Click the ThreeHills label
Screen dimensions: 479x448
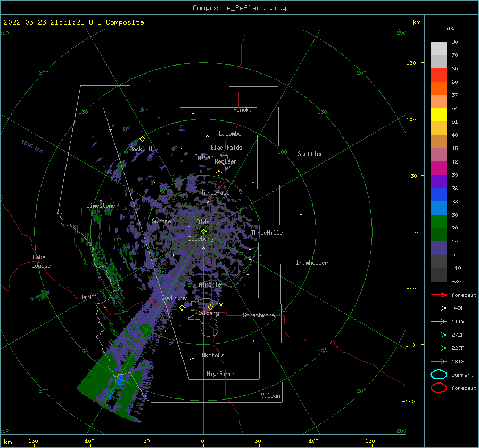(267, 233)
